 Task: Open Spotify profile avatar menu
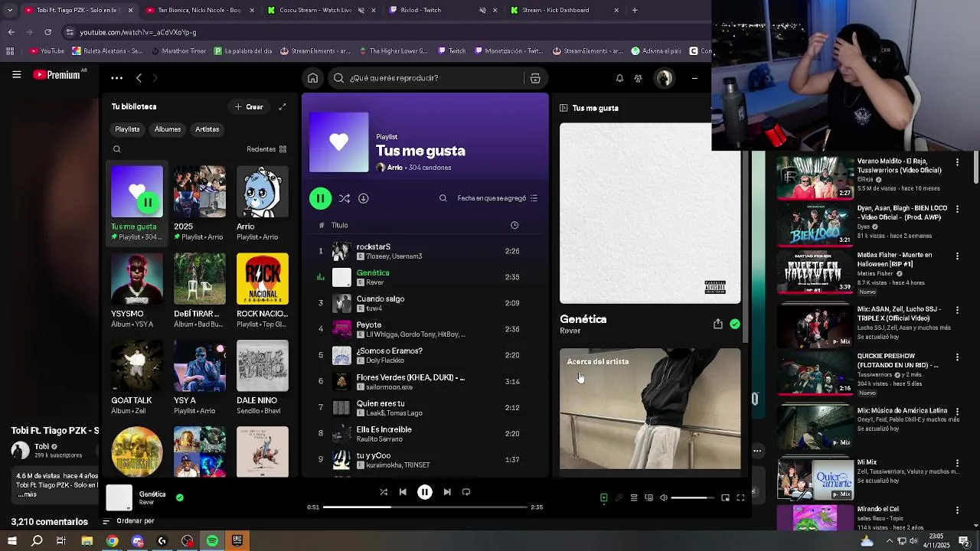(665, 78)
